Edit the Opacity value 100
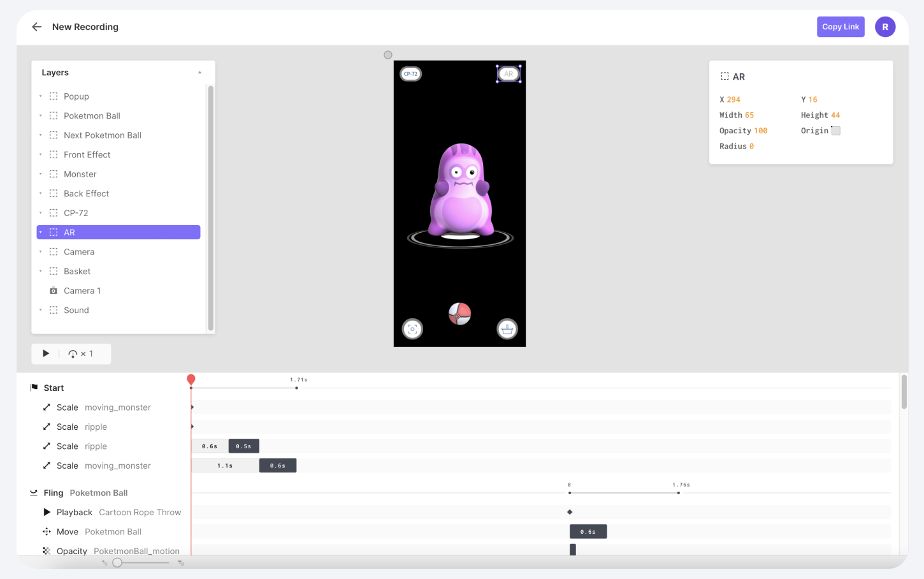924x579 pixels. point(761,131)
